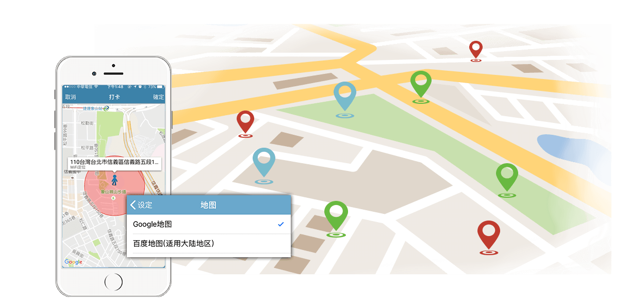Click the red pin nearest the phone
The width and height of the screenshot is (644, 298).
[x=245, y=123]
